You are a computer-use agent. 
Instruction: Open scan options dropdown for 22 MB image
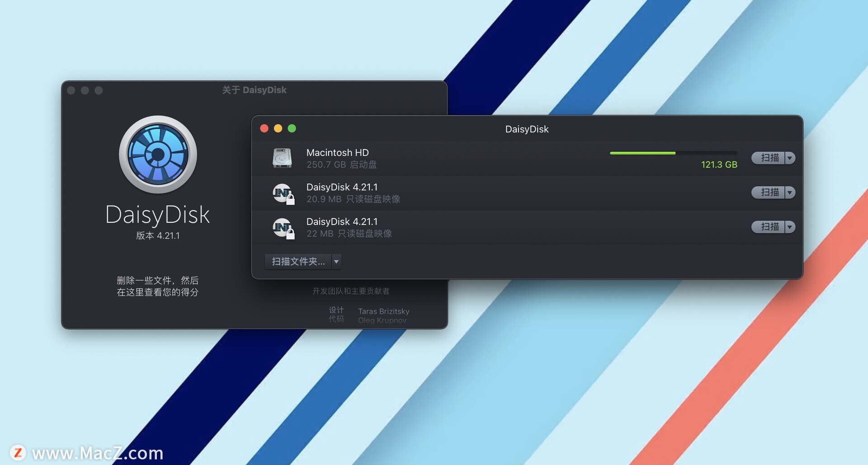(x=790, y=226)
